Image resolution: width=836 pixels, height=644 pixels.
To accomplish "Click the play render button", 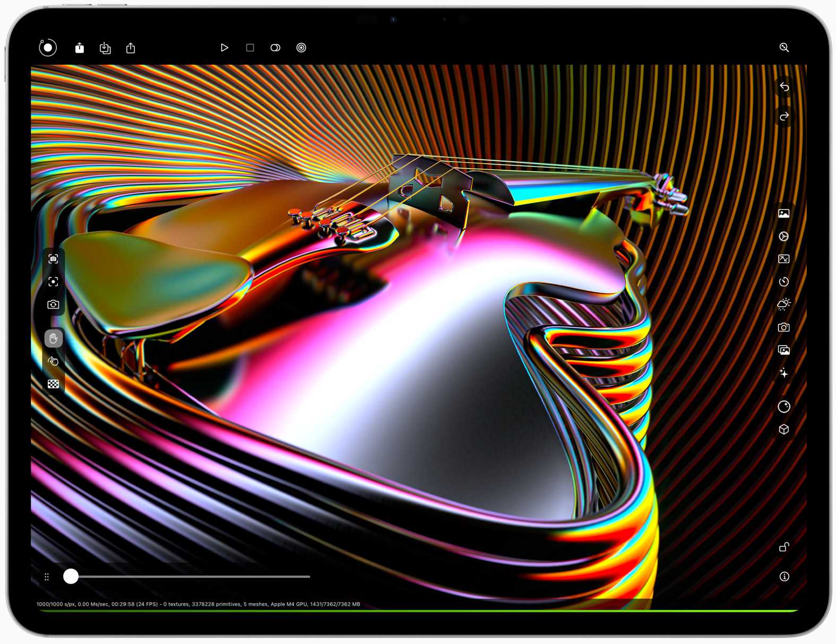I will 224,48.
